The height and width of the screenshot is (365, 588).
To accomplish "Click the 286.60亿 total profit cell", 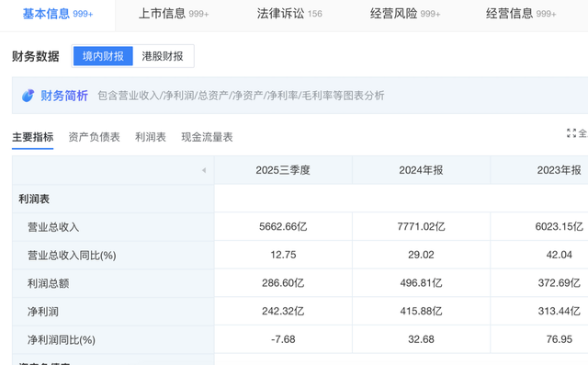I will [x=283, y=283].
